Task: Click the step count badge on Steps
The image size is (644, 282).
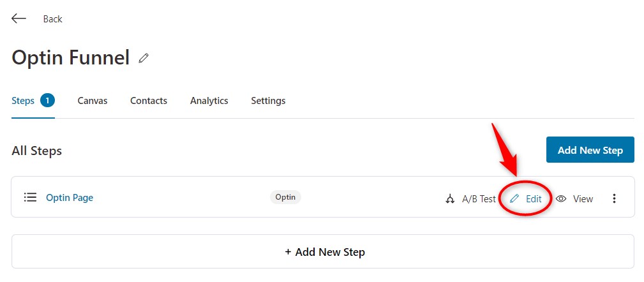Action: (48, 100)
